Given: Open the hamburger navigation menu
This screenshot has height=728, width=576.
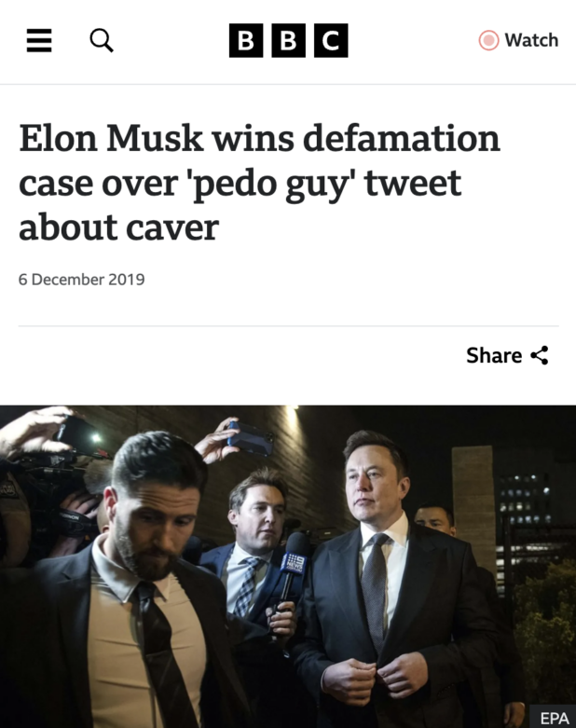Looking at the screenshot, I should [39, 40].
